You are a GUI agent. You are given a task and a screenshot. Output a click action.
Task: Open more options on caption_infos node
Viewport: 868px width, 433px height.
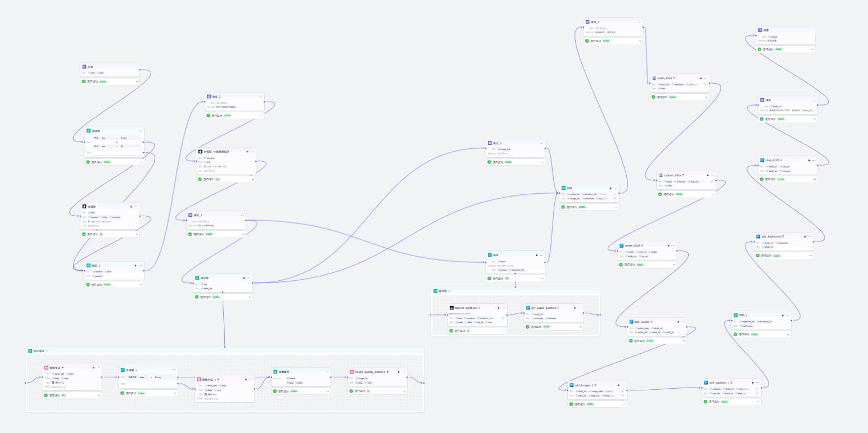pos(712,175)
